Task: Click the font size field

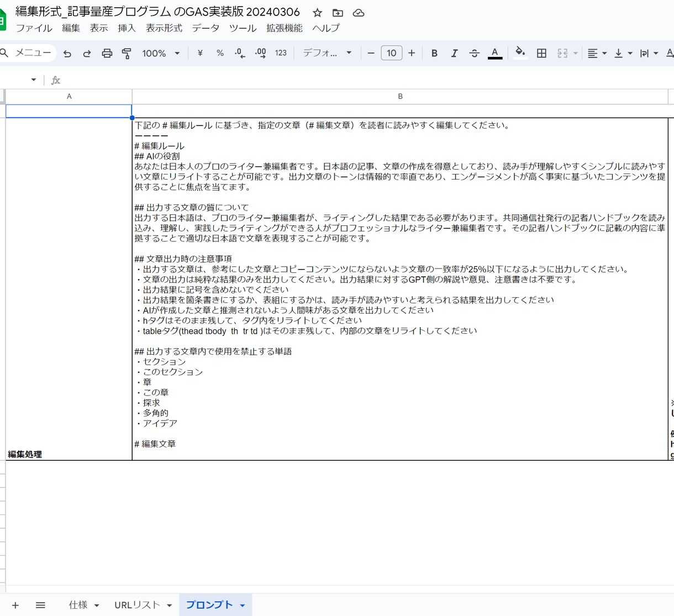Action: [x=392, y=53]
